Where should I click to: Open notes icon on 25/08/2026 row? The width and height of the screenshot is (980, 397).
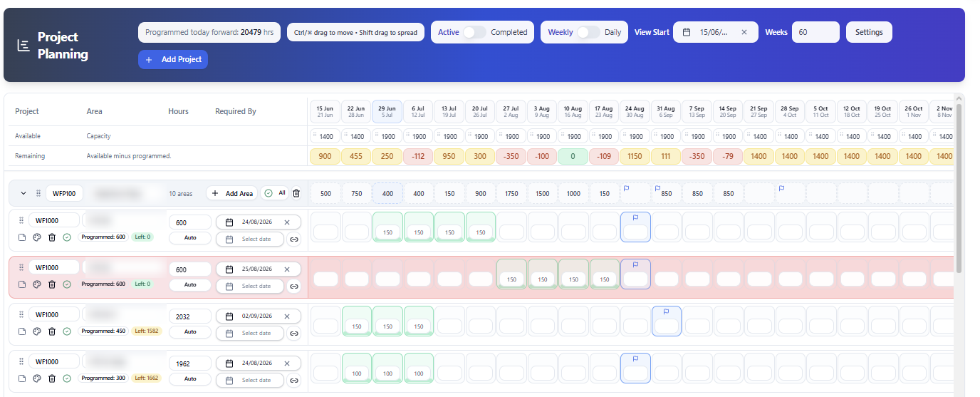click(x=22, y=284)
